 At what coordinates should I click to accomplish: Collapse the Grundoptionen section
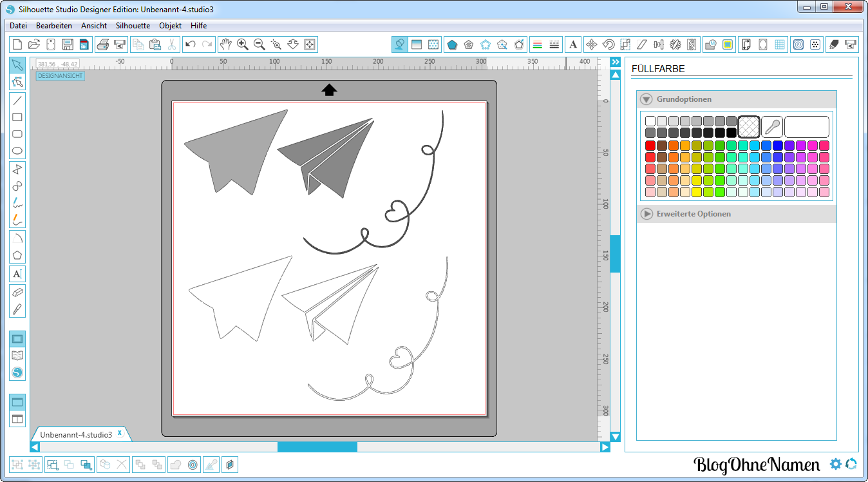click(646, 99)
